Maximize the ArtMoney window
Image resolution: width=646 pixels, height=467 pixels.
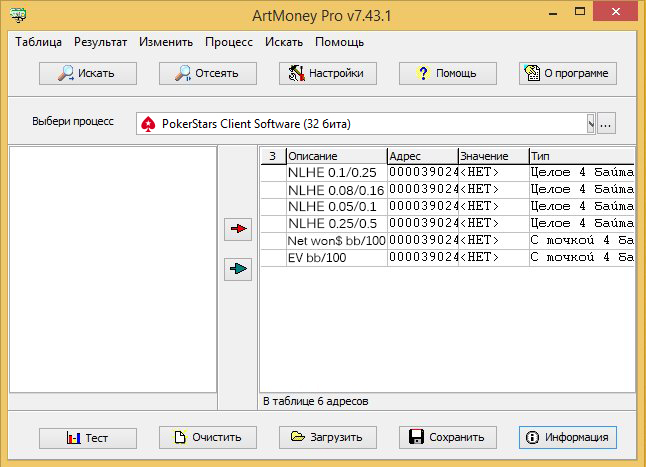point(580,12)
